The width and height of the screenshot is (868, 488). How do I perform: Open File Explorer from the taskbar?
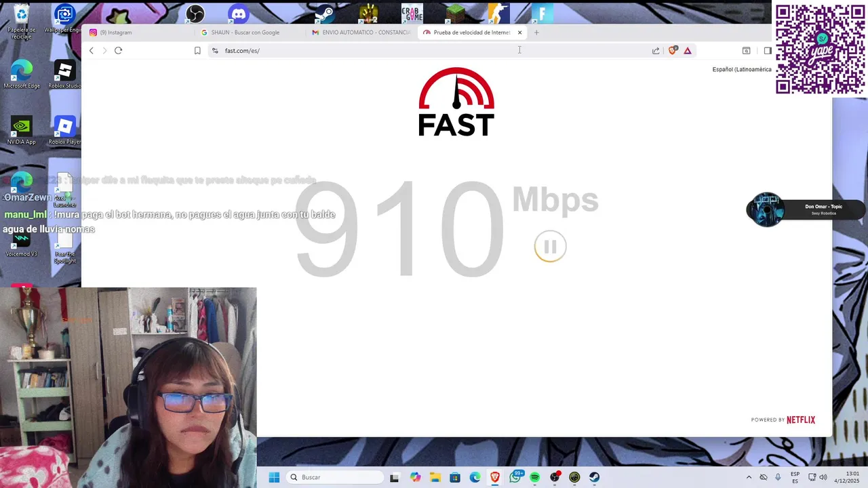coord(435,477)
